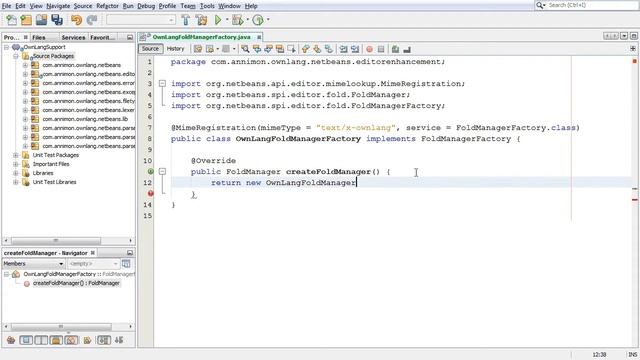Open the File menu

[x=7, y=6]
